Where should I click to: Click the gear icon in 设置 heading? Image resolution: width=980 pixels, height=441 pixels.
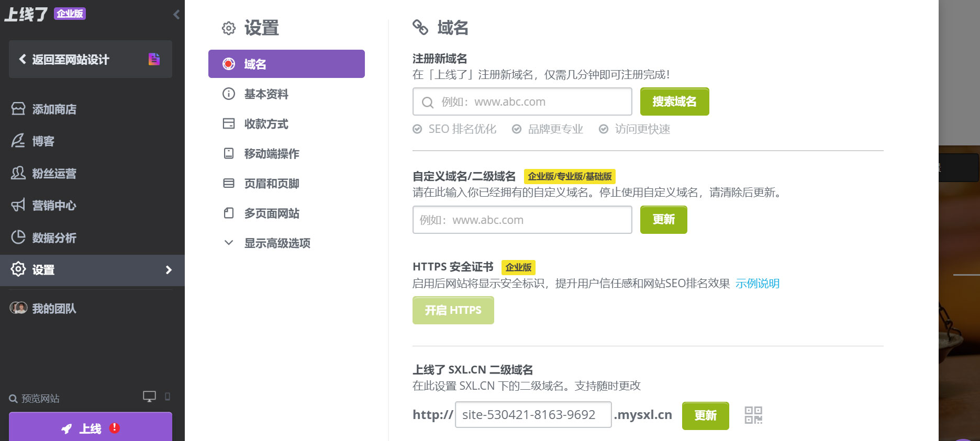coord(229,28)
